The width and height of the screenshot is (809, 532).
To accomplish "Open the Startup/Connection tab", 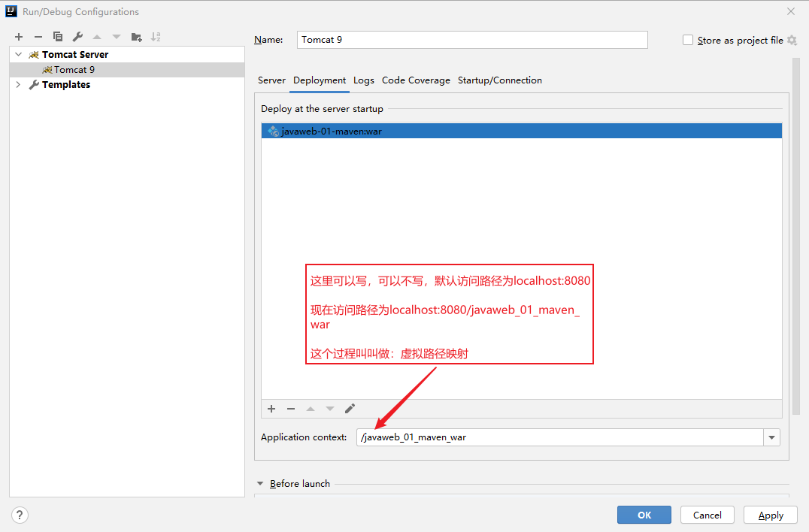I will [500, 80].
